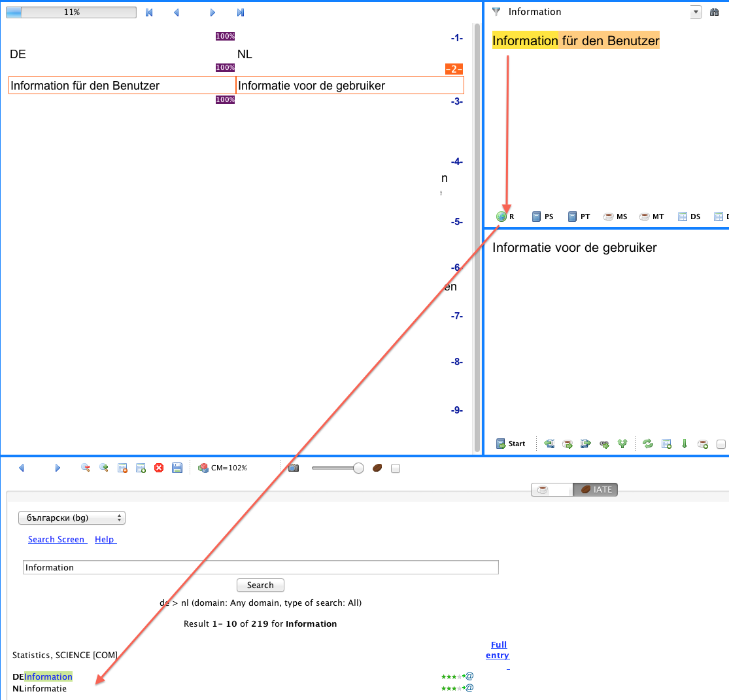Select the IATE tab
Viewport: 729px width, 700px height.
[x=596, y=489]
